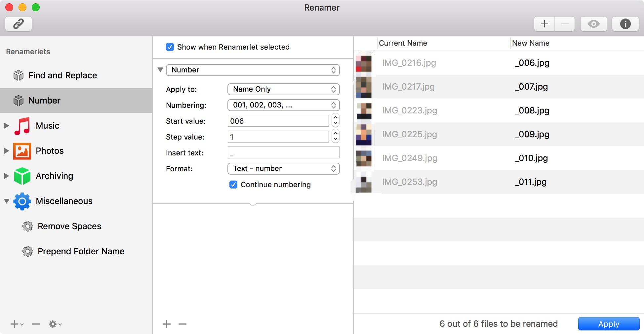
Task: Expand the Music group triangle
Action: pyautogui.click(x=7, y=126)
